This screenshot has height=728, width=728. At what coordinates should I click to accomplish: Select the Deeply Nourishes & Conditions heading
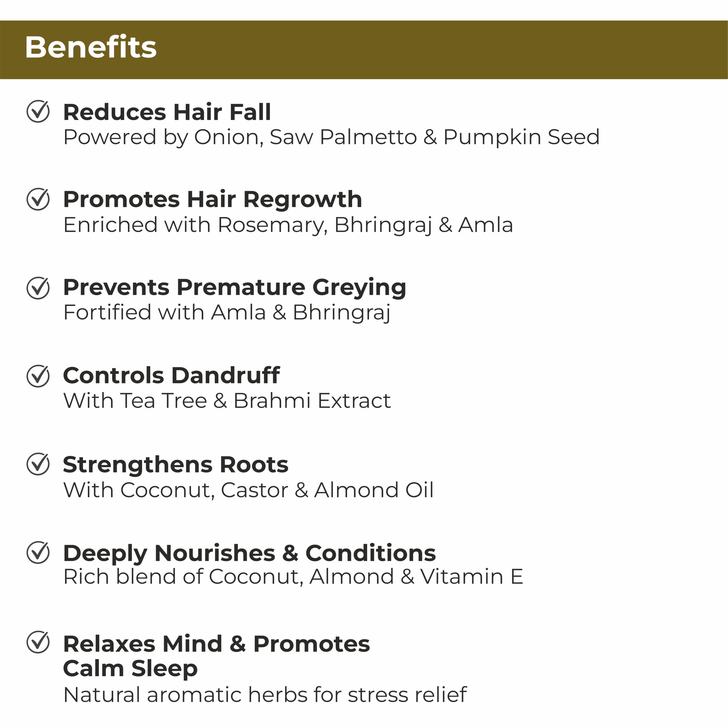[x=249, y=553]
